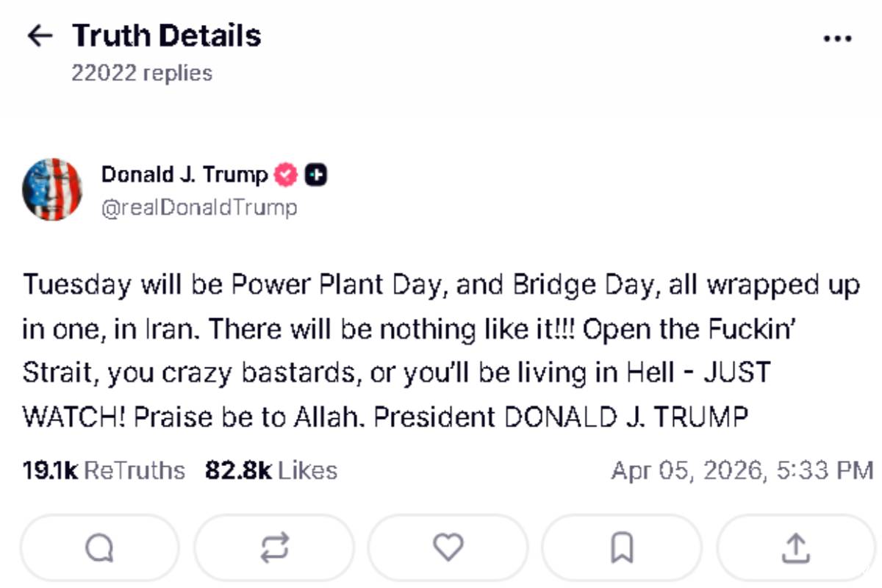View the 82.8k Likes list

(x=271, y=470)
